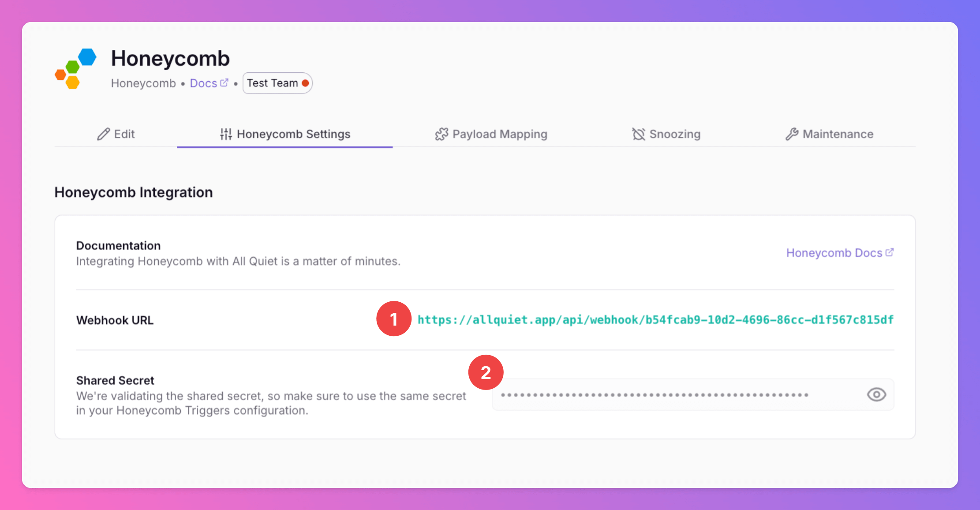980x510 pixels.
Task: Click the Honeycomb hexagon logo
Action: point(75,69)
